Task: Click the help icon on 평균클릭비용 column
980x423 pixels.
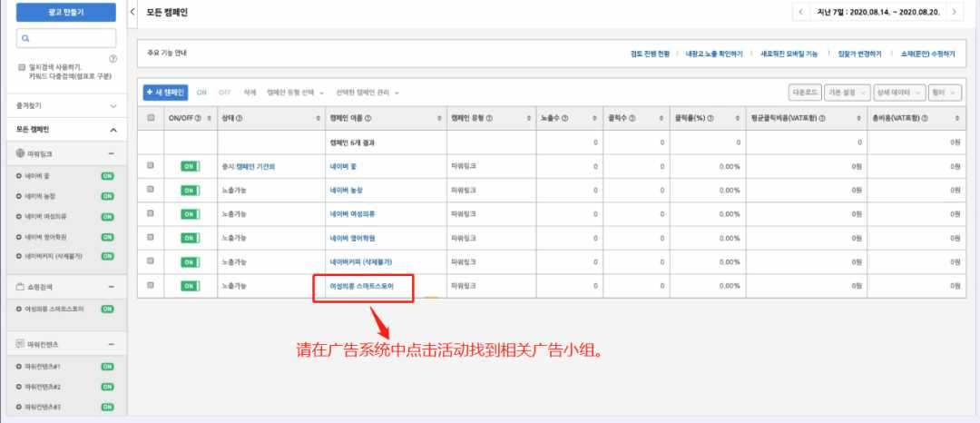Action: pyautogui.click(x=821, y=118)
